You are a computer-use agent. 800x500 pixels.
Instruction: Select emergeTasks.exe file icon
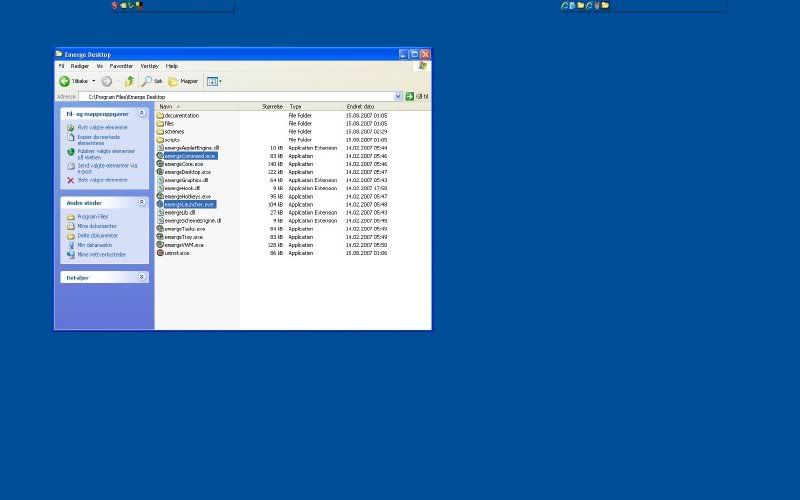coord(160,229)
